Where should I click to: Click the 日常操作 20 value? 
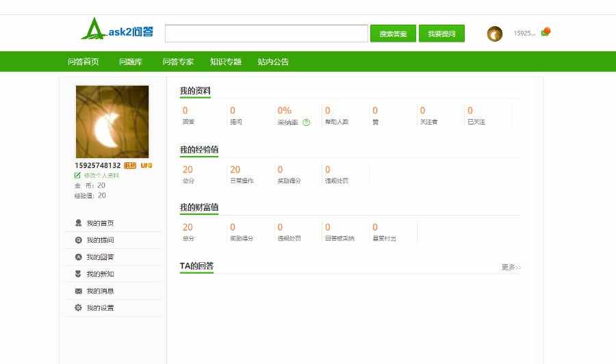pos(235,170)
